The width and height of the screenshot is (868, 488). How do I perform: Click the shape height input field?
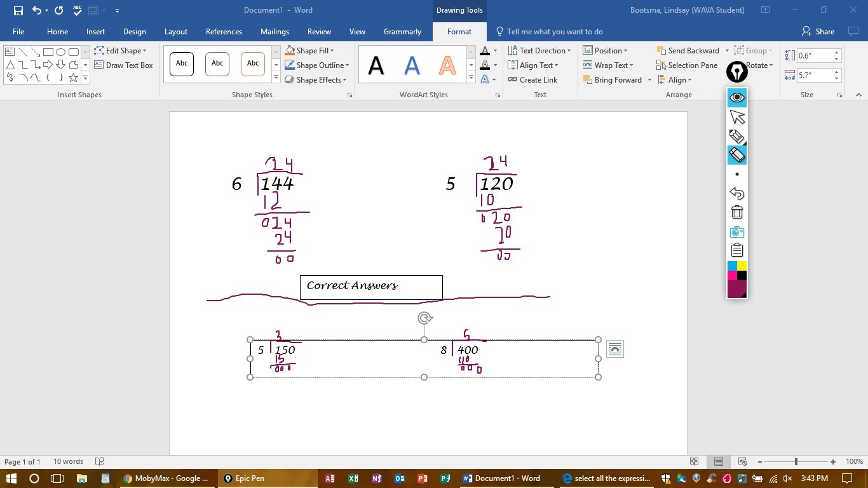(x=814, y=56)
